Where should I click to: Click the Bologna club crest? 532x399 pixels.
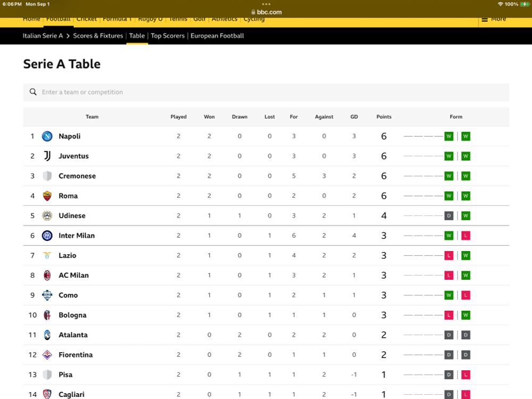coord(47,315)
